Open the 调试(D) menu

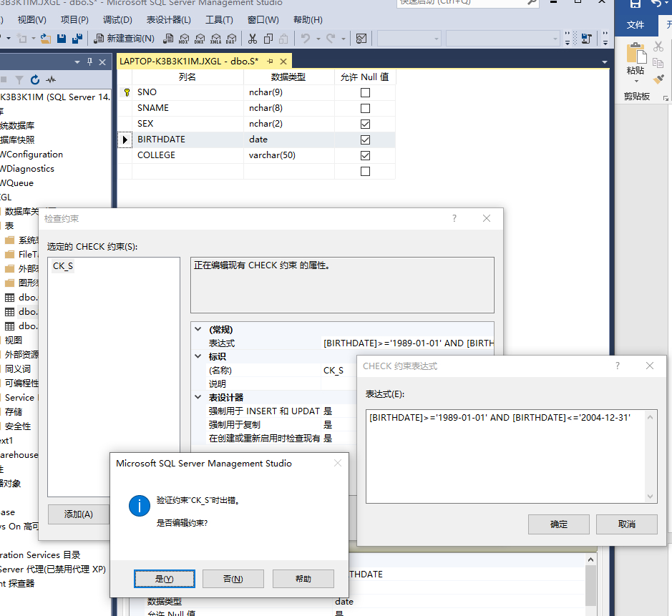tap(117, 20)
